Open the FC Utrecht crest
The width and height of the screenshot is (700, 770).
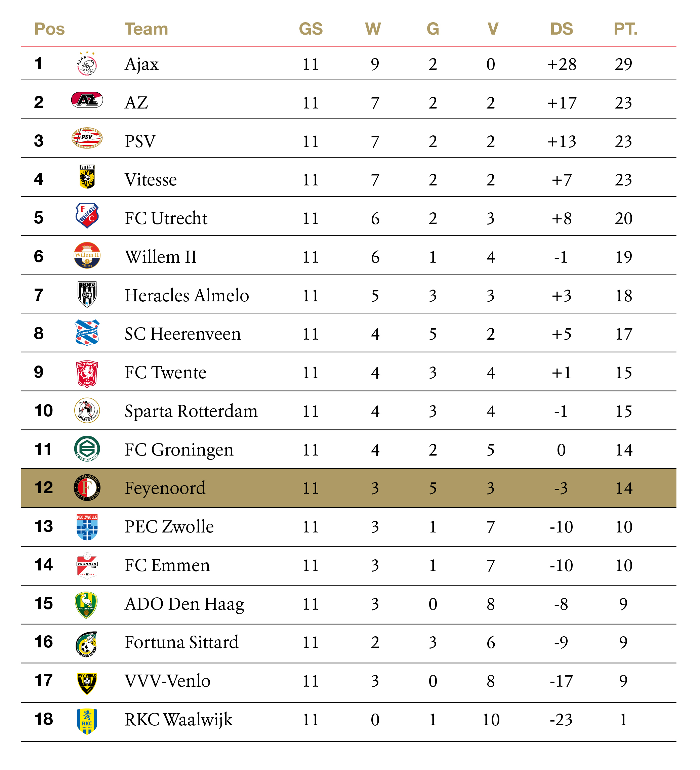[x=87, y=216]
